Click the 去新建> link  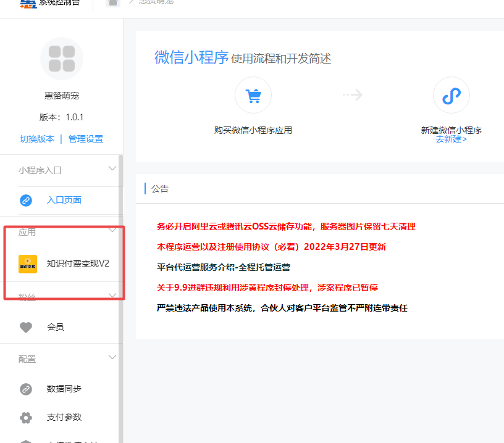[451, 139]
